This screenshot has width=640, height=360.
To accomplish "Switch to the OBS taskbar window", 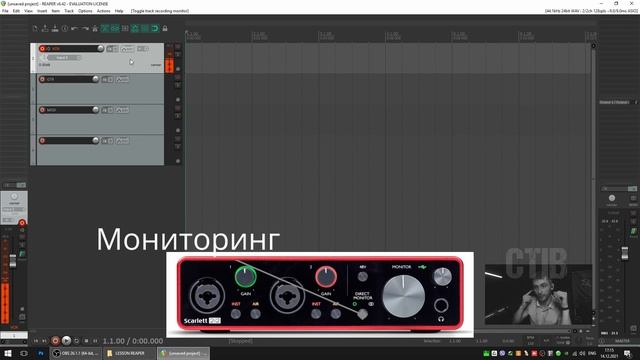I will (x=75, y=353).
